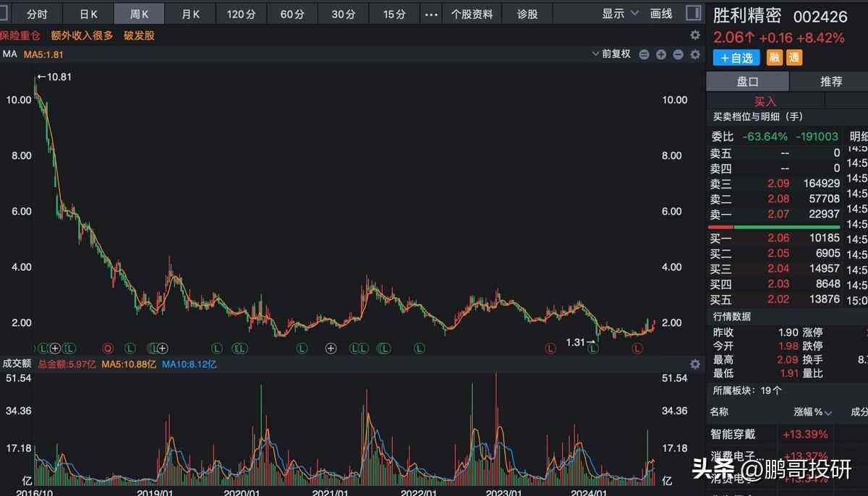Click the 通 stock connect badge
The height and width of the screenshot is (496, 868).
[x=794, y=58]
